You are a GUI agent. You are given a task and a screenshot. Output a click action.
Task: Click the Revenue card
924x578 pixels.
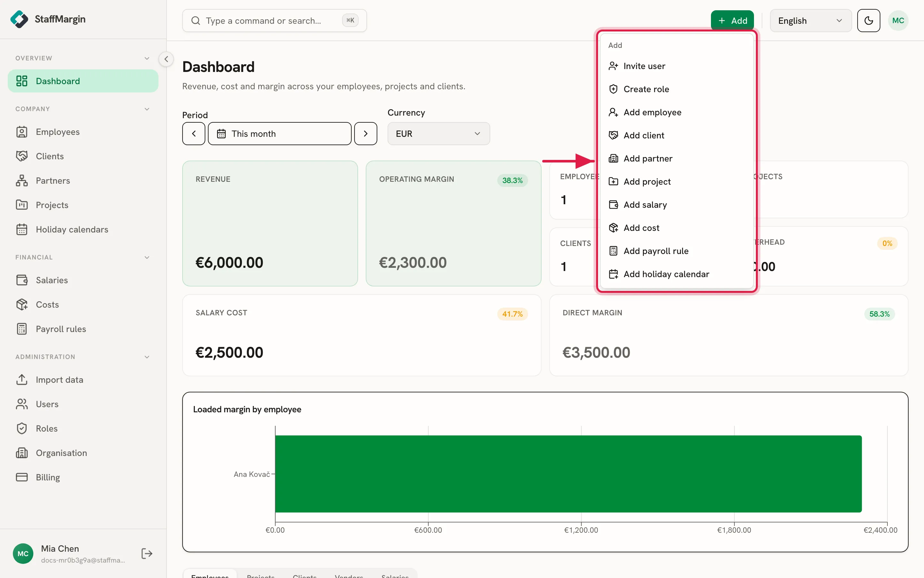point(270,223)
